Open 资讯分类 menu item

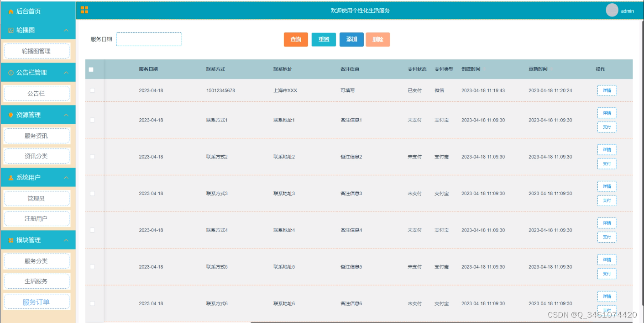(37, 156)
